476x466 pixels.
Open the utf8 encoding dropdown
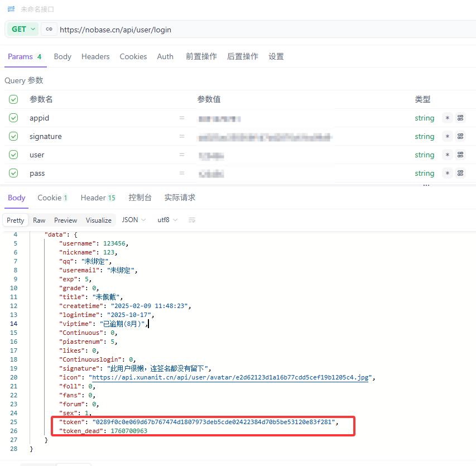tap(167, 220)
